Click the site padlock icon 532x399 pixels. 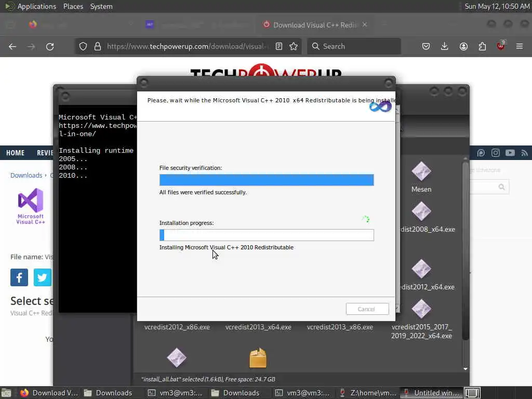tap(98, 46)
